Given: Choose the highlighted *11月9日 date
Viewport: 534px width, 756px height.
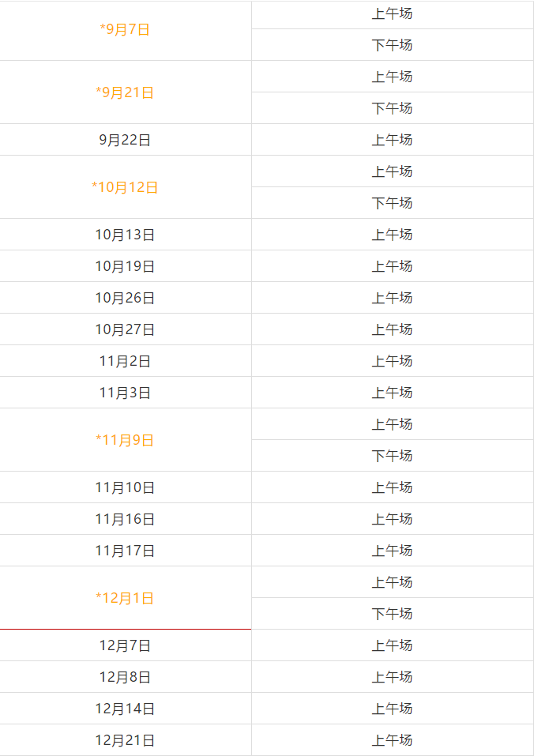Looking at the screenshot, I should click(x=125, y=440).
